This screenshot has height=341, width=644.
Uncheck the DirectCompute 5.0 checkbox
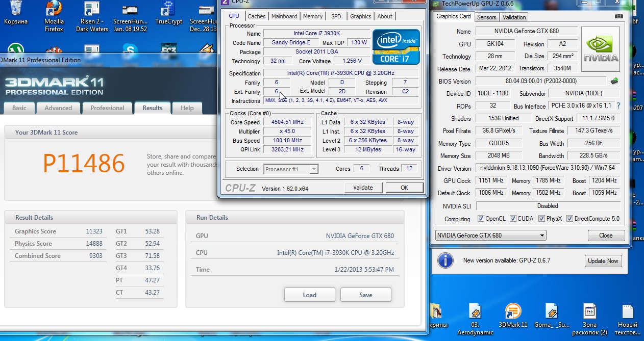coord(569,219)
